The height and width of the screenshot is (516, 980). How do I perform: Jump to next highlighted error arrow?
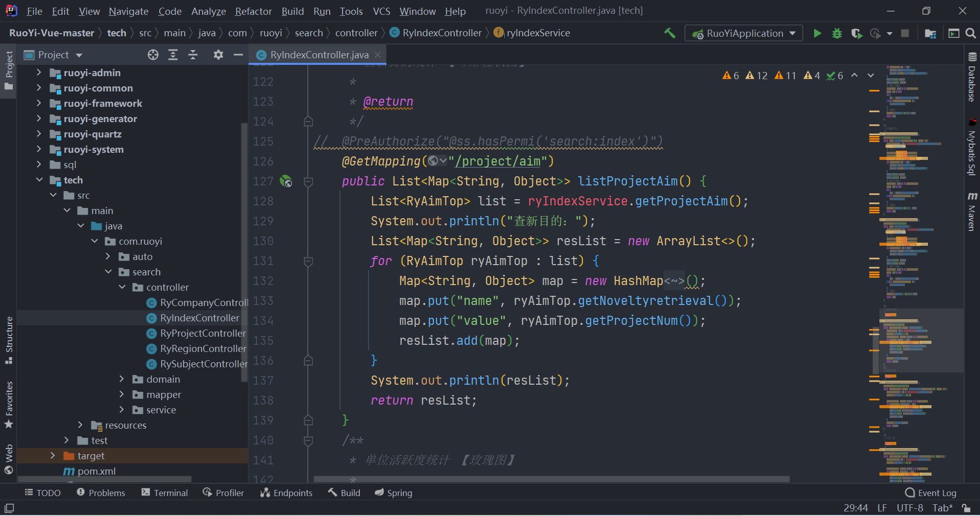tap(871, 76)
